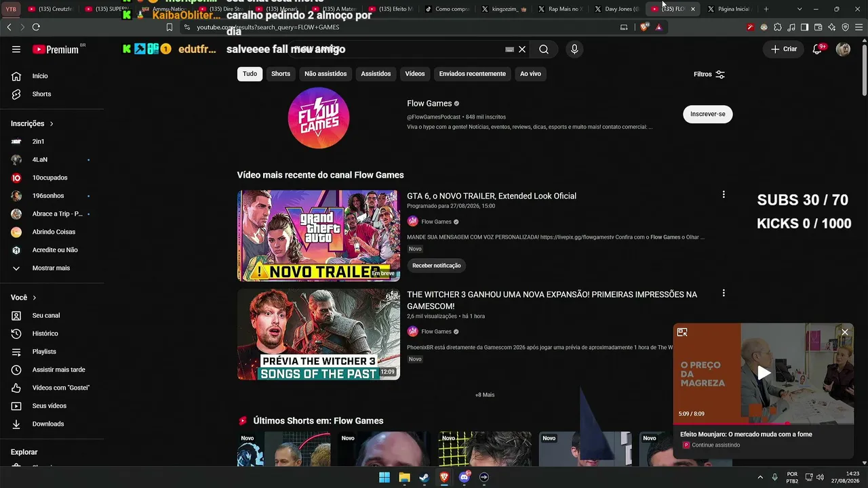868x488 pixels.
Task: Click Receber notificação for GTA 6 premiere
Action: coord(437,266)
